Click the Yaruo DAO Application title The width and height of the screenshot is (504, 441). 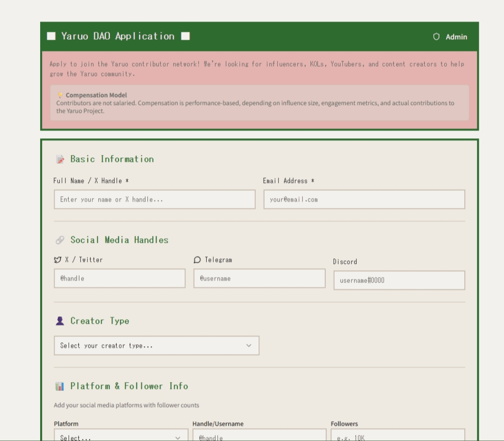(x=118, y=36)
